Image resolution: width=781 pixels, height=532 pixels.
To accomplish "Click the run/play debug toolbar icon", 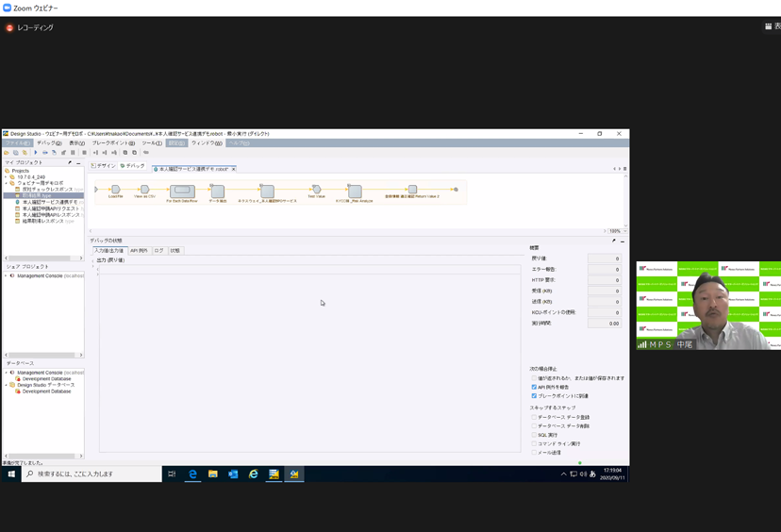I will 36,152.
